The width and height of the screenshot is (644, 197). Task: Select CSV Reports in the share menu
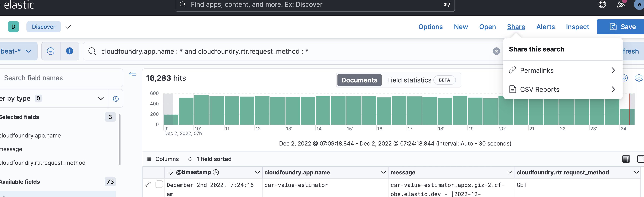pyautogui.click(x=562, y=89)
